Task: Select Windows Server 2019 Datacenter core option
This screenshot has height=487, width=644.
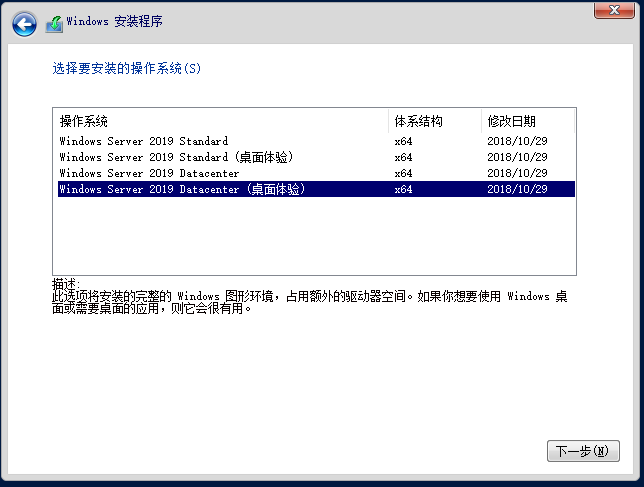Action: coord(149,173)
